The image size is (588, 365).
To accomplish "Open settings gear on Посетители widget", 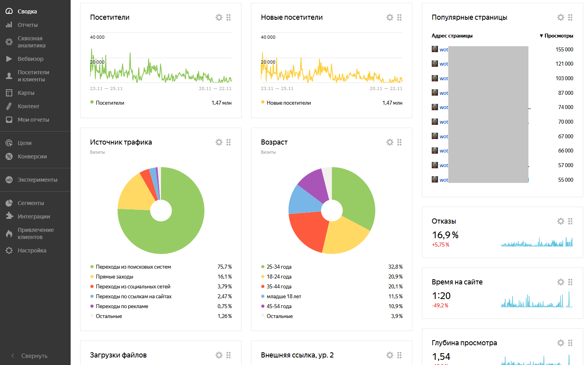I will coord(219,17).
